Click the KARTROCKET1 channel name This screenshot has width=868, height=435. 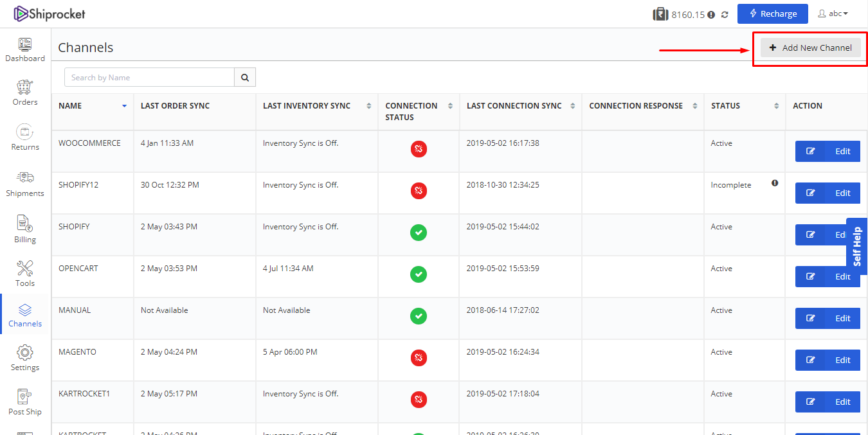click(x=84, y=394)
